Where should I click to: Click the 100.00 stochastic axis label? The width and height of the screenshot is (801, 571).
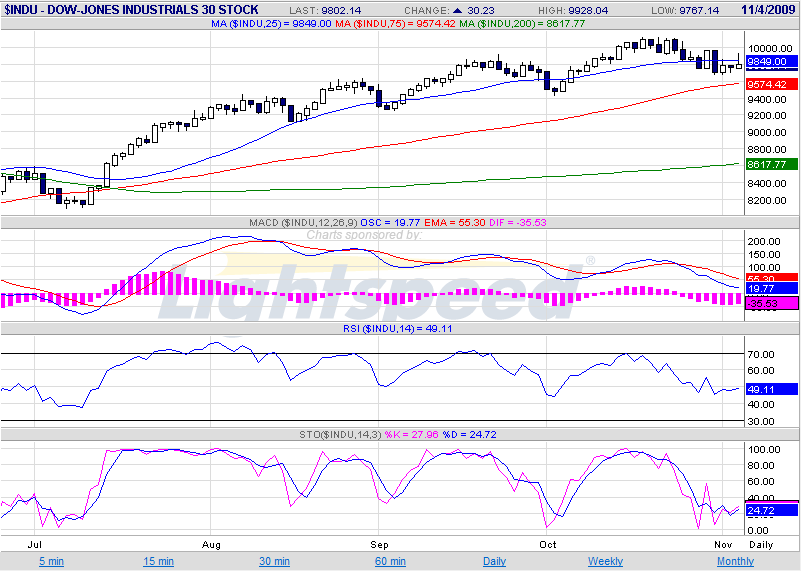pyautogui.click(x=764, y=450)
